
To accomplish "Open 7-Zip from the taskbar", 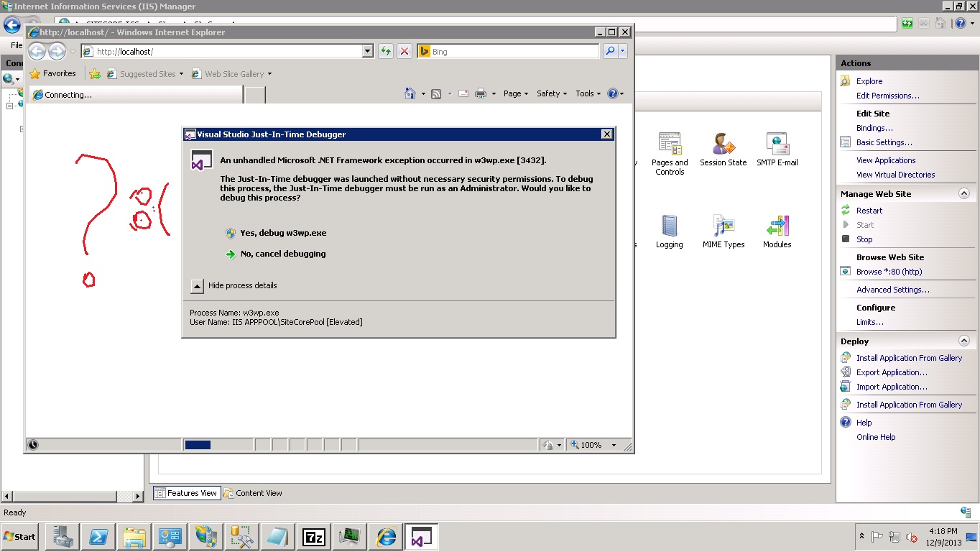I will [x=314, y=537].
